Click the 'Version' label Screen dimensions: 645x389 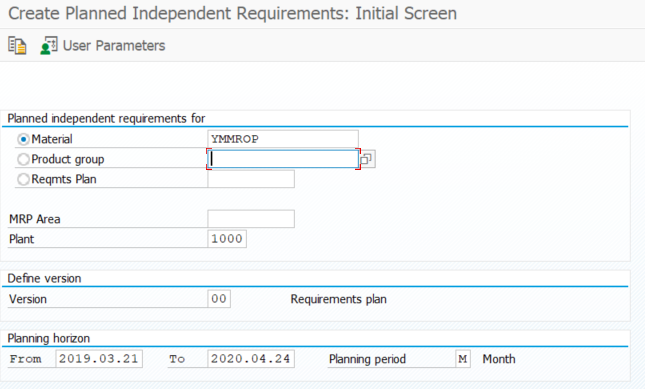click(28, 299)
